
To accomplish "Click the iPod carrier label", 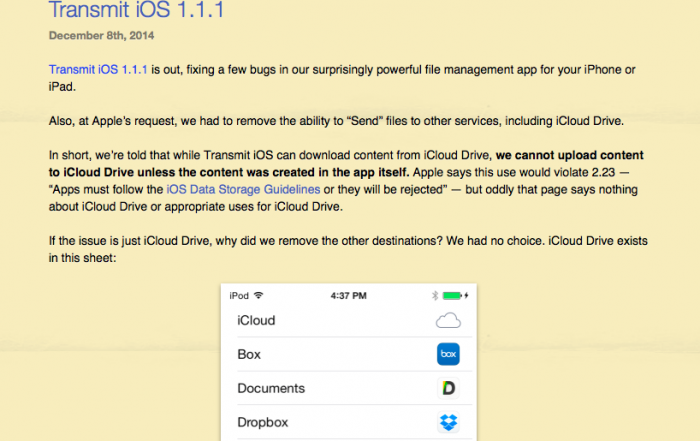I will click(239, 296).
